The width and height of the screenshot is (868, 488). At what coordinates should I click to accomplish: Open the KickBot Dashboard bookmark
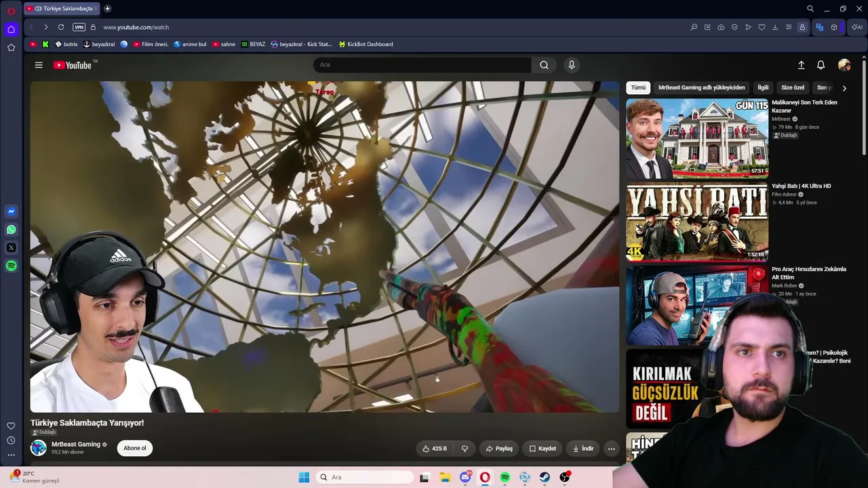pos(366,44)
